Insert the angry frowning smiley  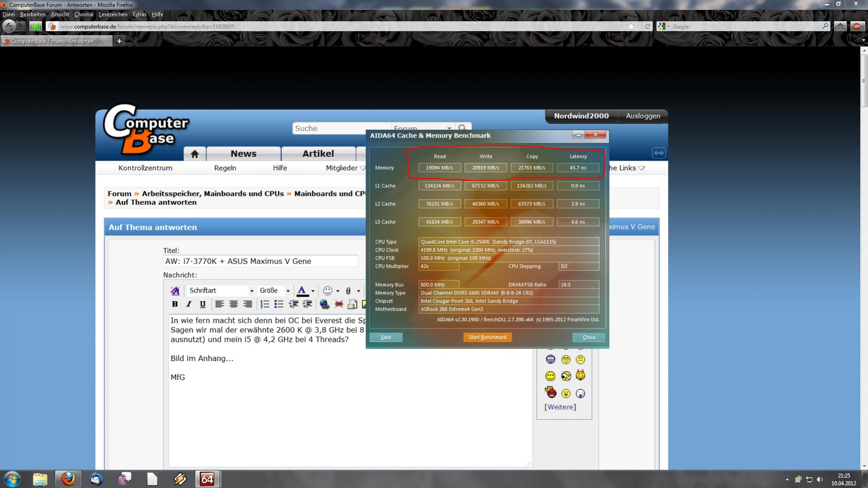coord(580,360)
